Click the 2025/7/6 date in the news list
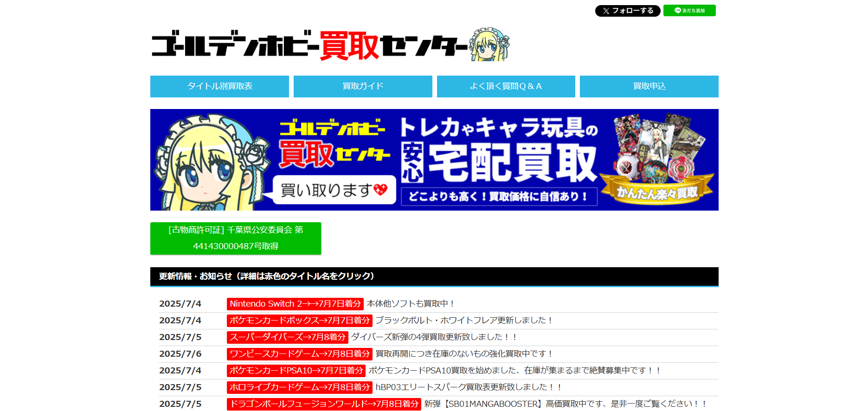Image resolution: width=868 pixels, height=411 pixels. 180,354
